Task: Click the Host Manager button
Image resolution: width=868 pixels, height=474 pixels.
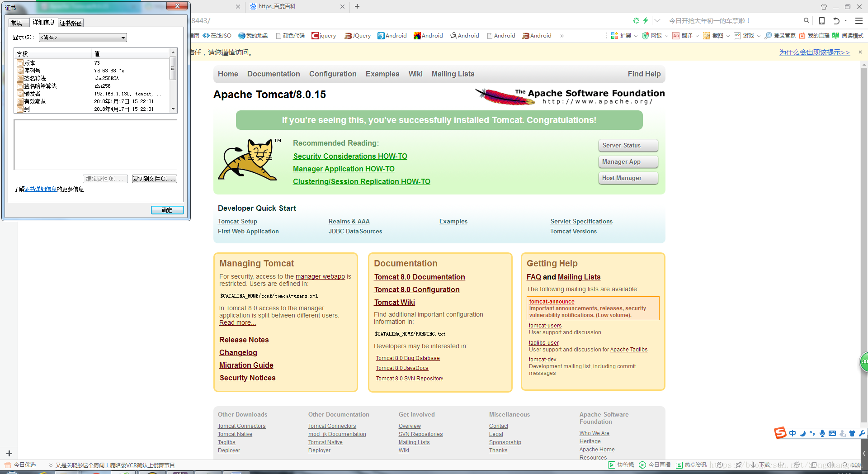Action: [628, 178]
